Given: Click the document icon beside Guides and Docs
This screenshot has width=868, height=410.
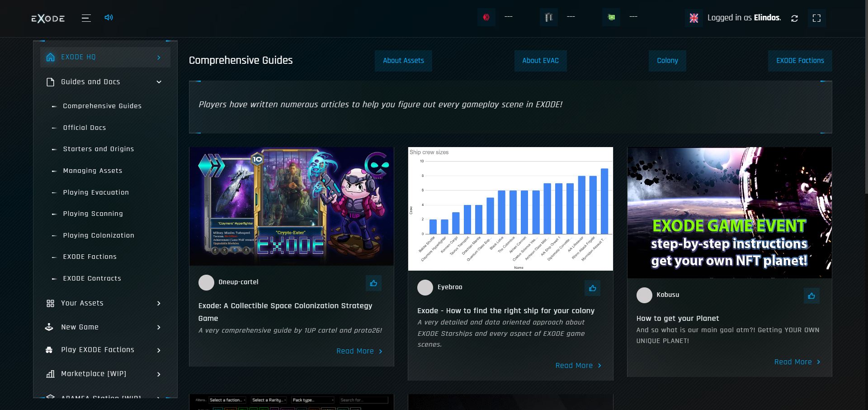Looking at the screenshot, I should (50, 82).
